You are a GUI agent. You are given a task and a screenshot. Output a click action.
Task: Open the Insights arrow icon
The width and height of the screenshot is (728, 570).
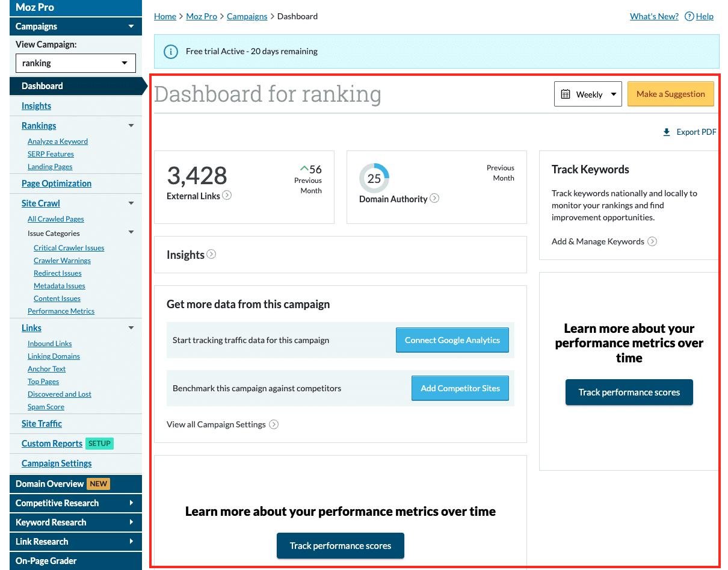tap(211, 254)
